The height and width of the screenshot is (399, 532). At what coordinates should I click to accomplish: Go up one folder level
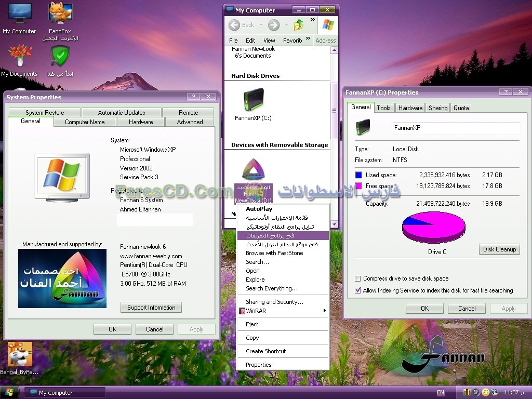tap(299, 25)
